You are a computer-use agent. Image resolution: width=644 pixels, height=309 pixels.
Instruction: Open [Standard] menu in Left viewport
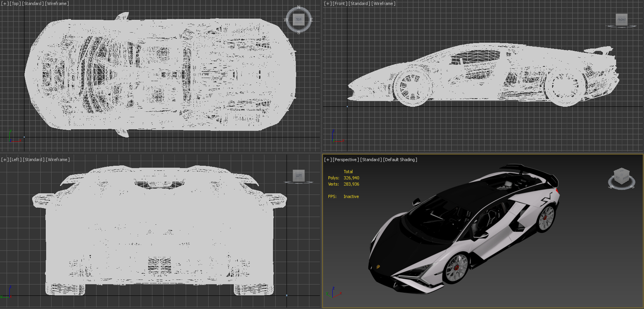click(x=34, y=160)
